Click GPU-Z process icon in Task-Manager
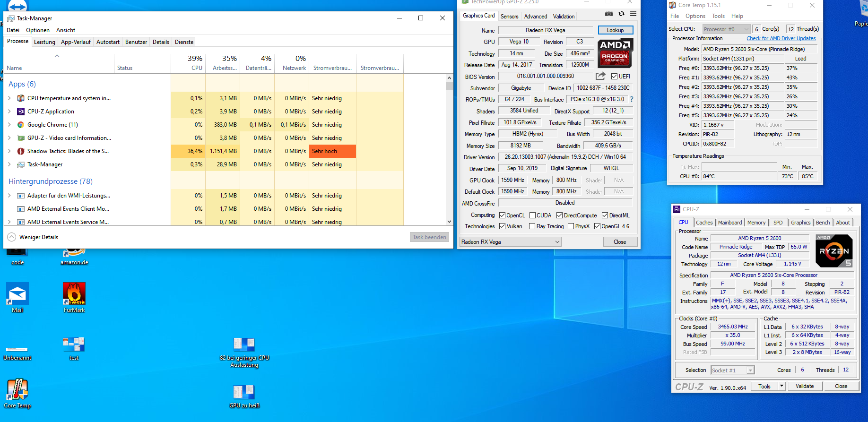The width and height of the screenshot is (868, 422). [x=21, y=138]
